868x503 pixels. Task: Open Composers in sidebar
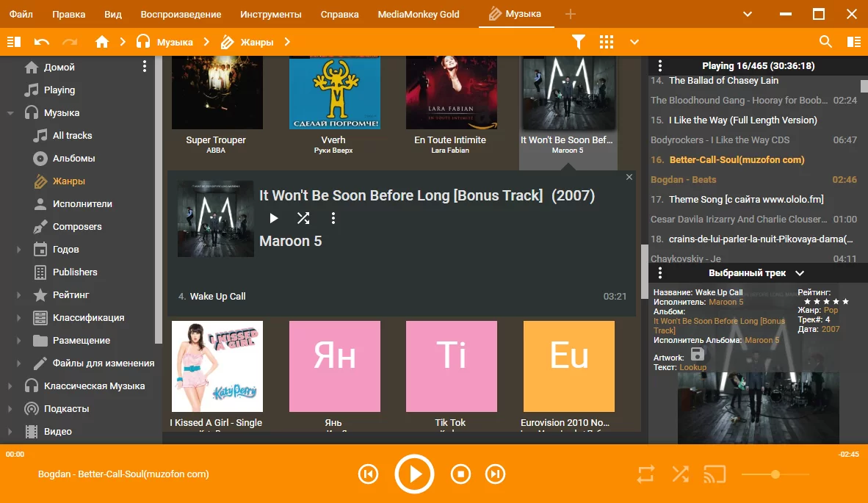(77, 226)
